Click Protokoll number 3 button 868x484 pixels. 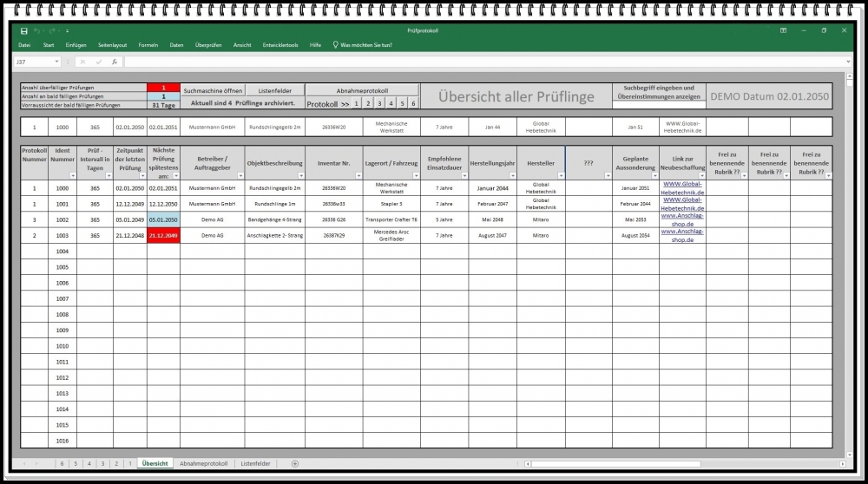coord(379,103)
